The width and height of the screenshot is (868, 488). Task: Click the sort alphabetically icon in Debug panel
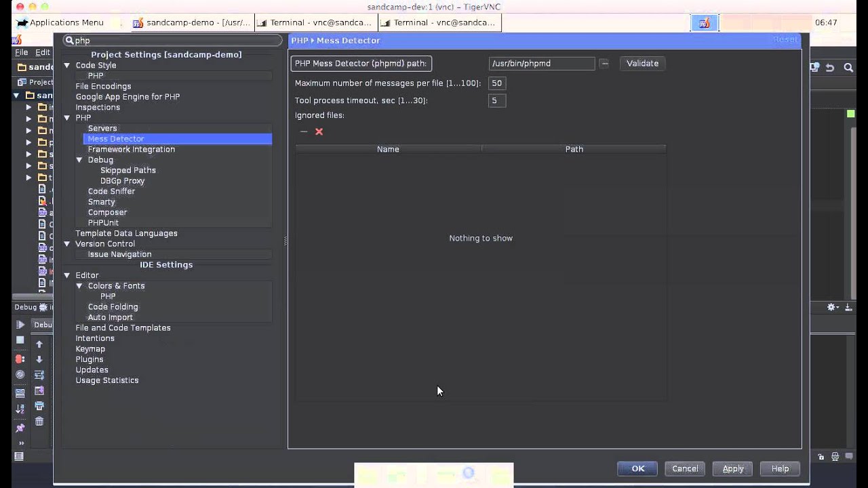(20, 409)
